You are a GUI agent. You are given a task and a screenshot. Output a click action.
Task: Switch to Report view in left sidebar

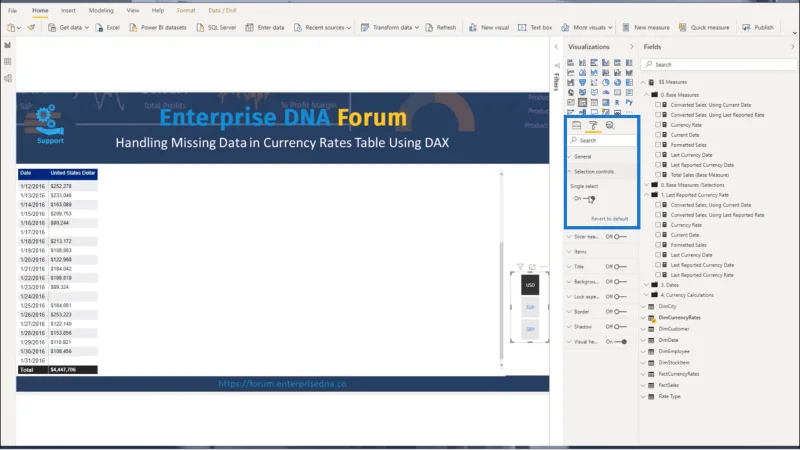[8, 45]
